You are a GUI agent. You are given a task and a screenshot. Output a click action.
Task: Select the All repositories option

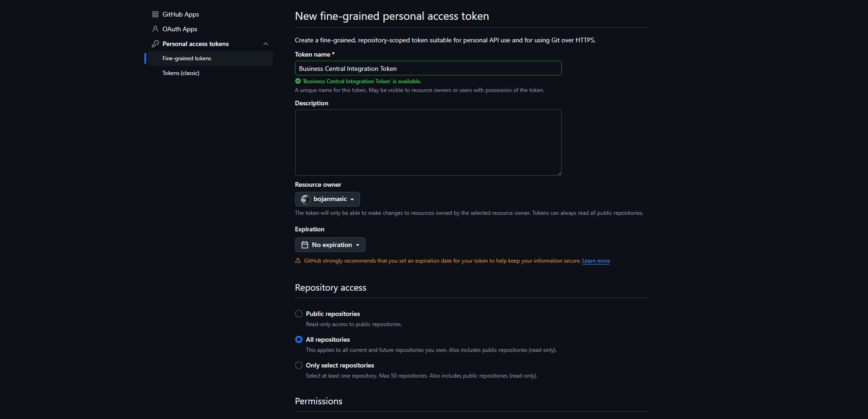pyautogui.click(x=298, y=339)
